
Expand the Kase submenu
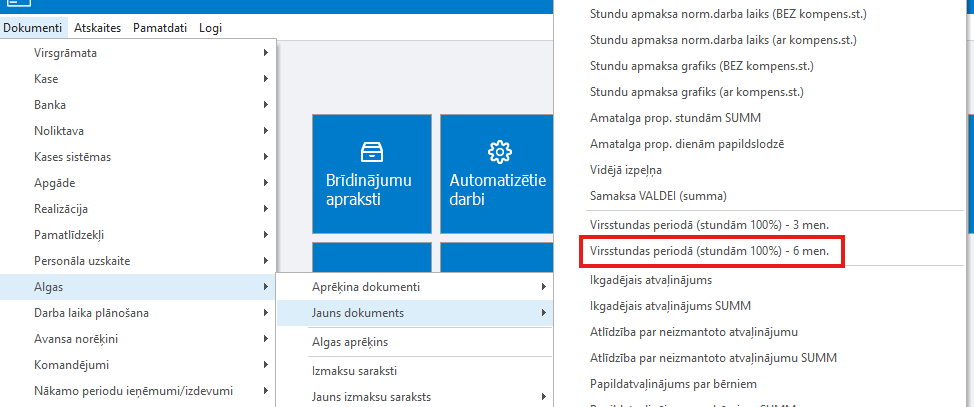coord(138,79)
